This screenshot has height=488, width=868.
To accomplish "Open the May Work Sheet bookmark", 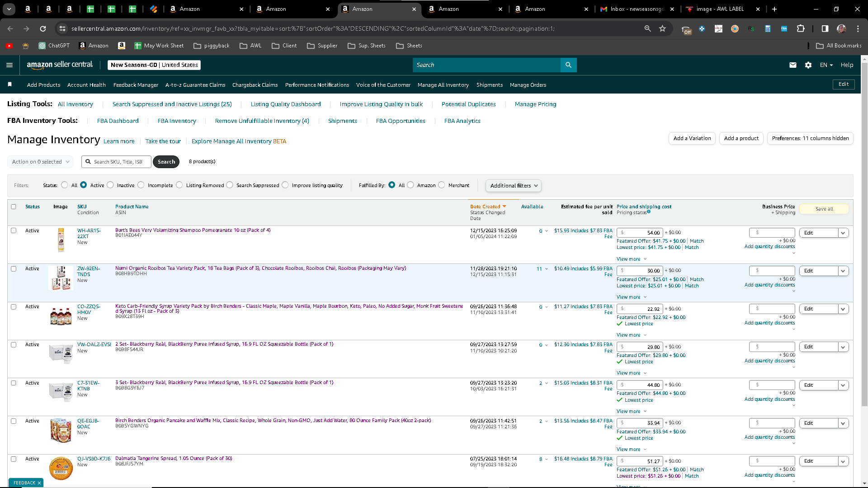I will (159, 46).
